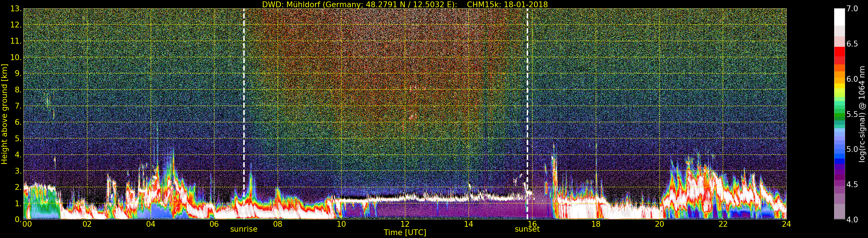Click the time axis tick label 10
Viewport: 868px width, 238px height.
[x=341, y=224]
